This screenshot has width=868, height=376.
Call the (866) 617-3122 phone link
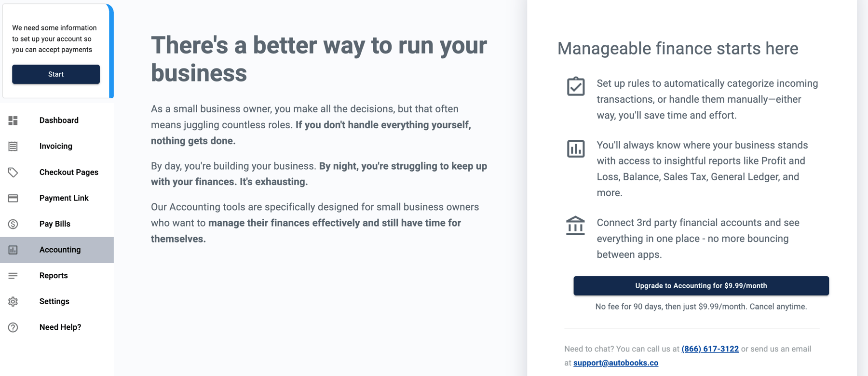[x=710, y=349]
